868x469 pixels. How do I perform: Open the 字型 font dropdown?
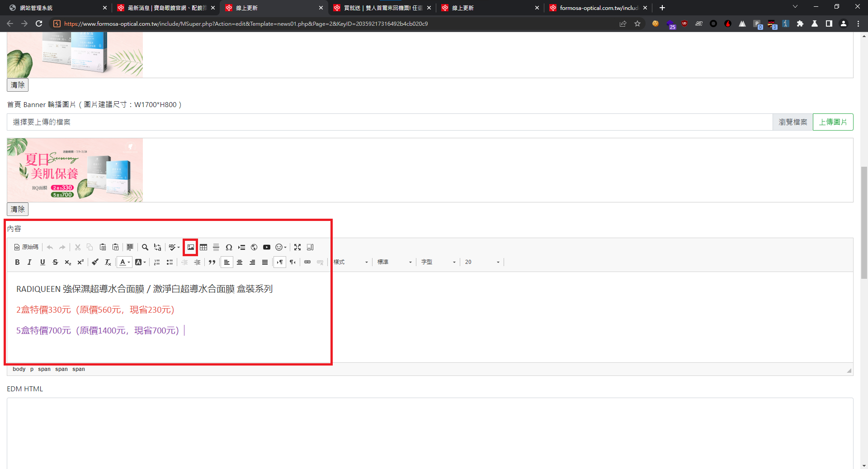tap(439, 262)
